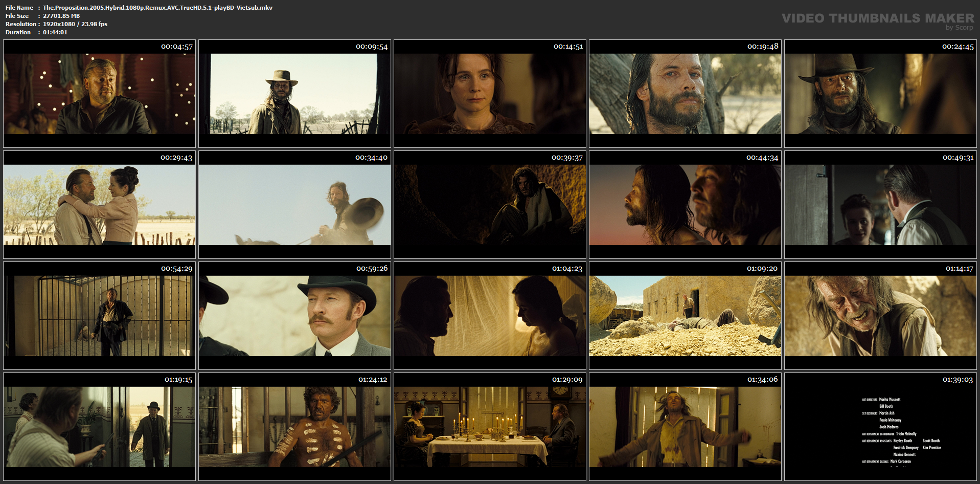Choose the dinner table thumbnail at 01:29:09
The image size is (980, 484).
pyautogui.click(x=490, y=427)
